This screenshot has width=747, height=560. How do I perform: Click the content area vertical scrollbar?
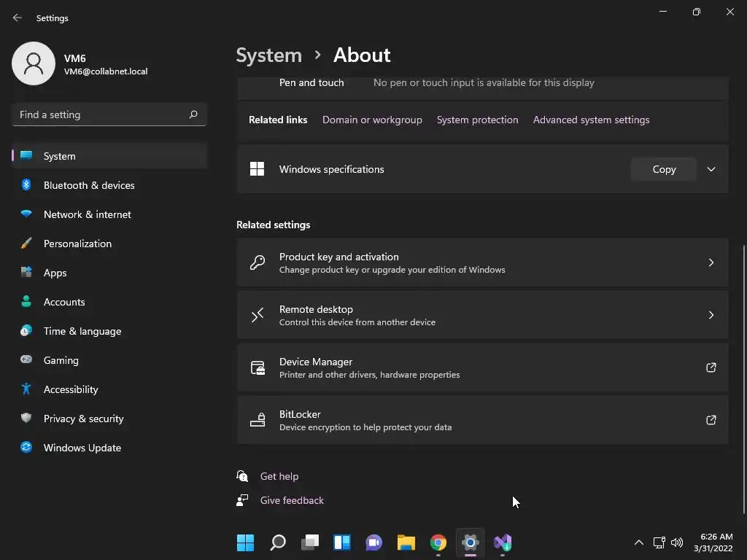pyautogui.click(x=743, y=379)
